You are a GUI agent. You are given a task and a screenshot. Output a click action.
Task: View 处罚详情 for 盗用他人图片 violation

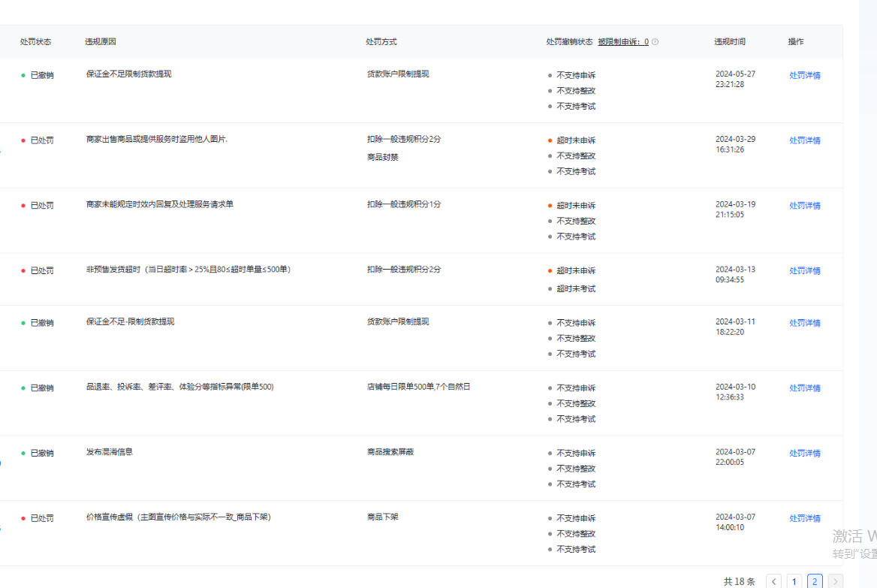pyautogui.click(x=804, y=141)
